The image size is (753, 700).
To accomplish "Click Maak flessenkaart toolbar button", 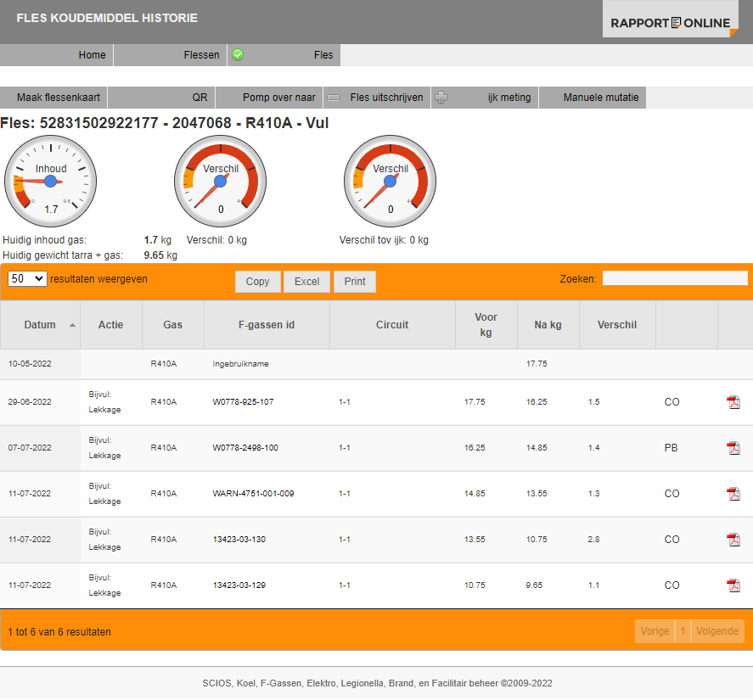I will click(59, 98).
